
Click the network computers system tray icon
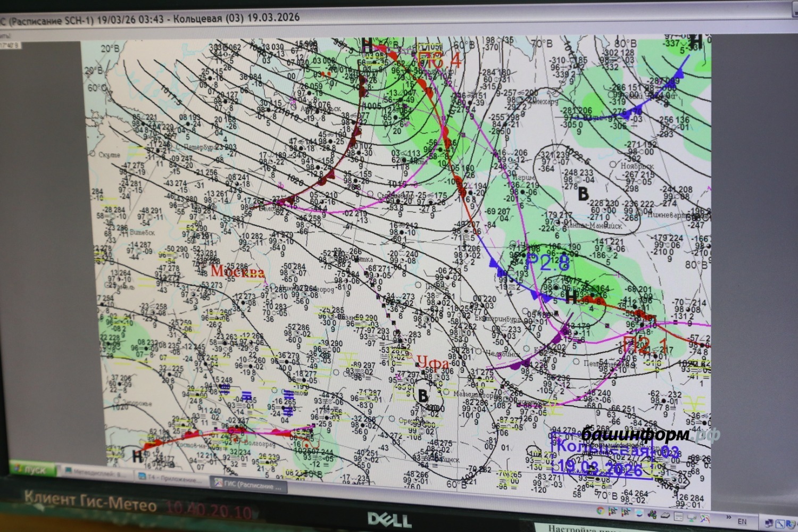click(770, 523)
